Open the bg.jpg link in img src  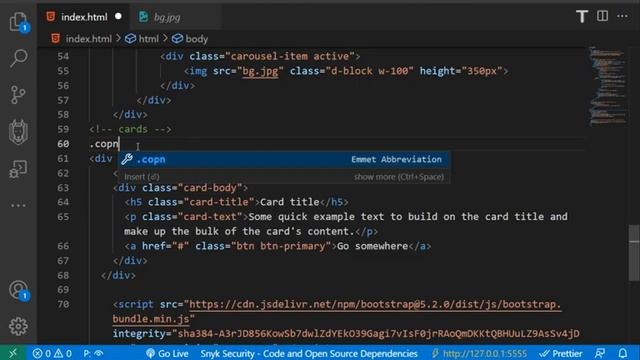tap(260, 71)
